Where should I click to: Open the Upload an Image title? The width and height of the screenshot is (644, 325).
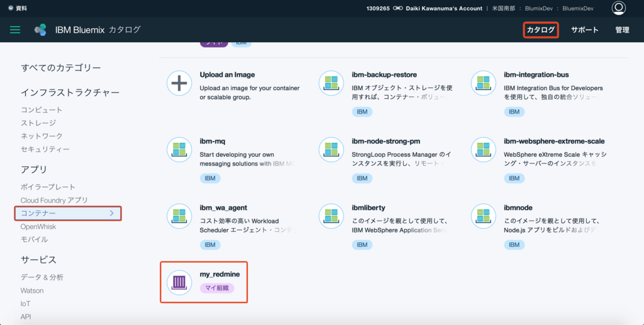coord(227,75)
